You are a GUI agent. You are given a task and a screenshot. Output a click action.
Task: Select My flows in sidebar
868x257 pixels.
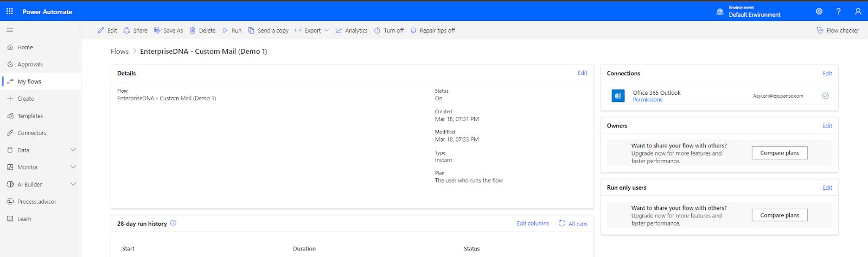(x=40, y=81)
